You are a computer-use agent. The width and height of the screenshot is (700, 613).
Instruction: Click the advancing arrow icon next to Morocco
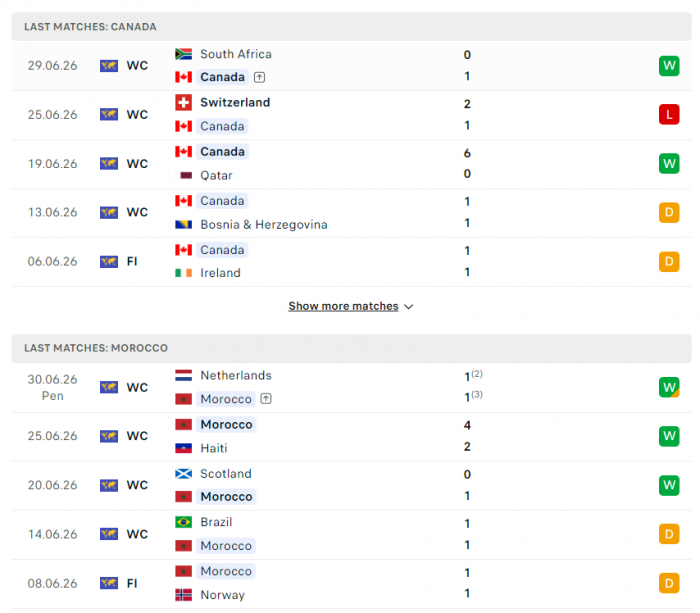pyautogui.click(x=266, y=399)
